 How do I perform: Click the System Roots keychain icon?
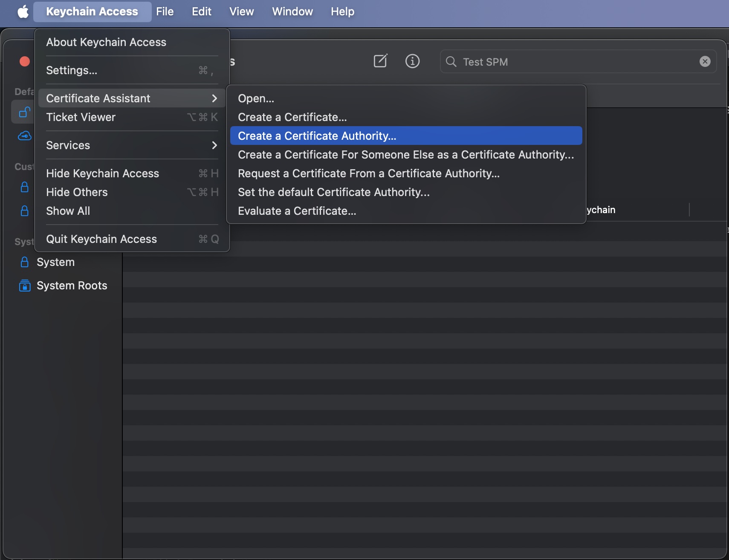point(25,286)
